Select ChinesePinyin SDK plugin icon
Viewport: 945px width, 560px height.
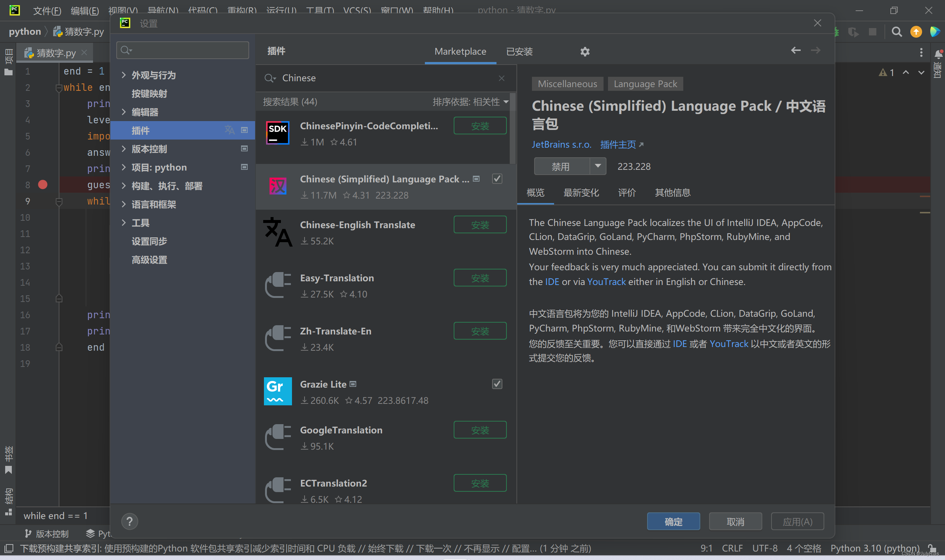click(x=278, y=133)
